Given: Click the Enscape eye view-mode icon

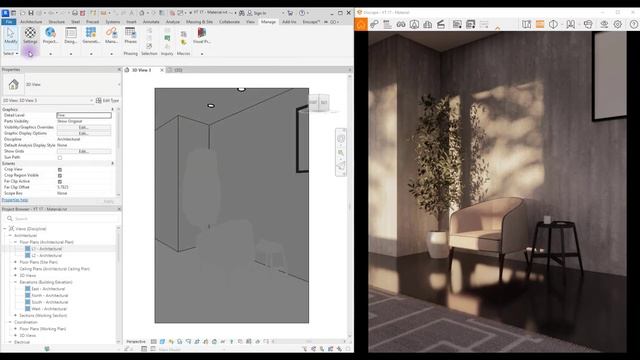Looking at the screenshot, I should (x=604, y=24).
